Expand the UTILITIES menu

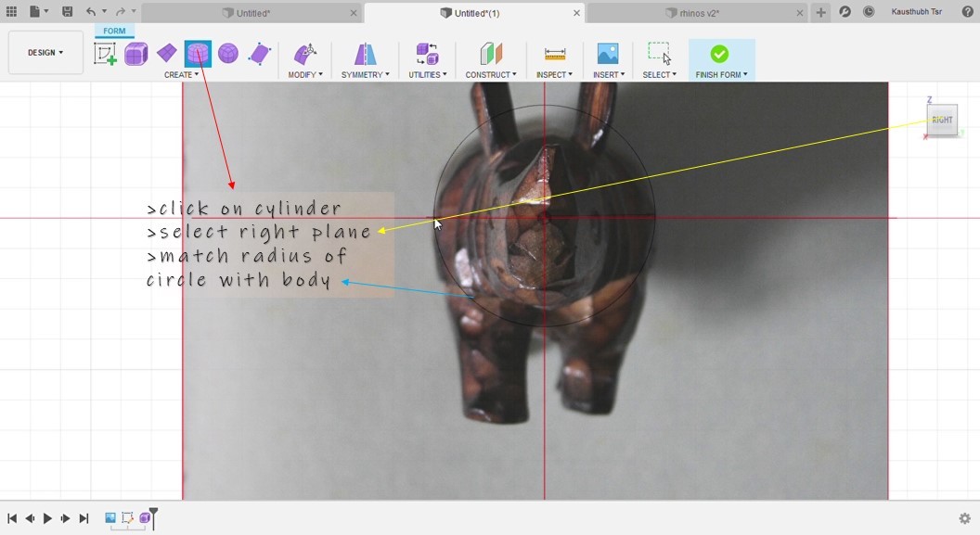428,74
